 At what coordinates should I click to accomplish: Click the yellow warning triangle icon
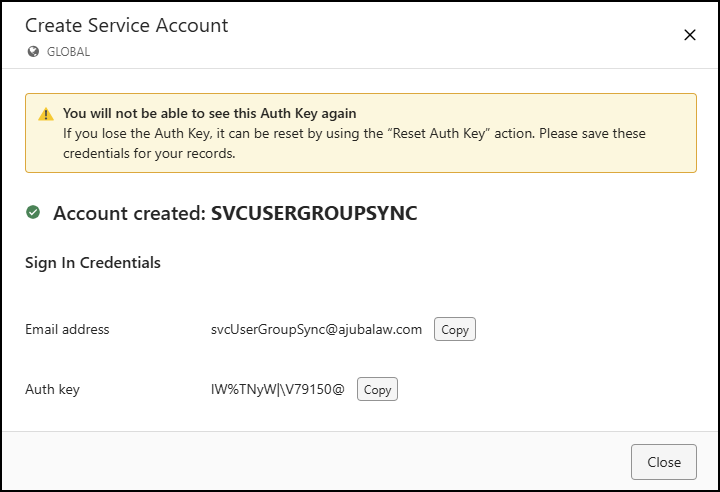click(x=46, y=114)
